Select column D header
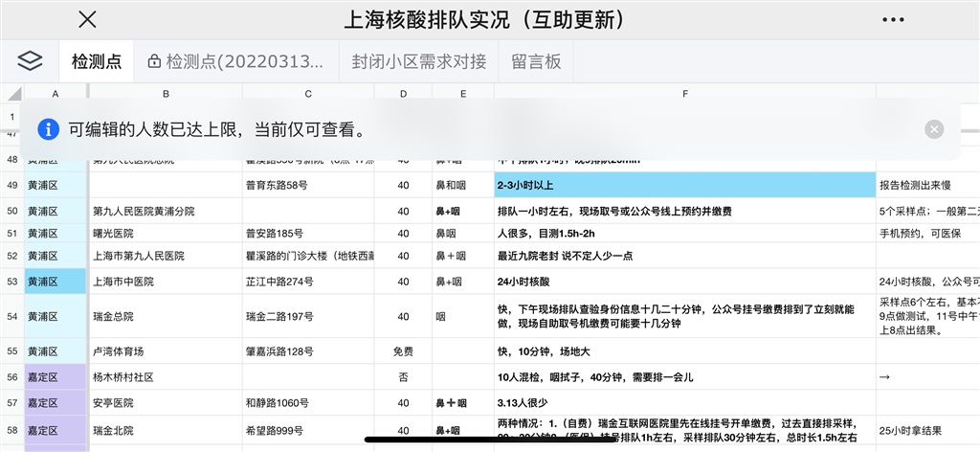980x452 pixels. (x=403, y=94)
